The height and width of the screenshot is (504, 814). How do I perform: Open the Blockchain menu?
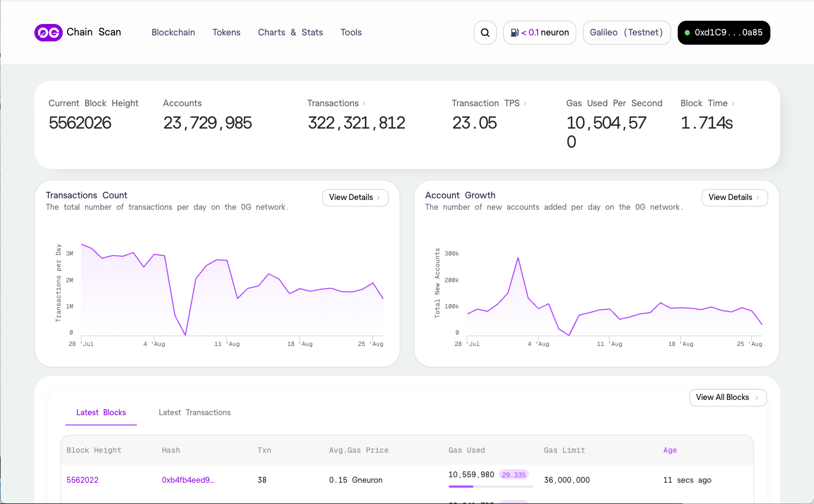(x=173, y=33)
